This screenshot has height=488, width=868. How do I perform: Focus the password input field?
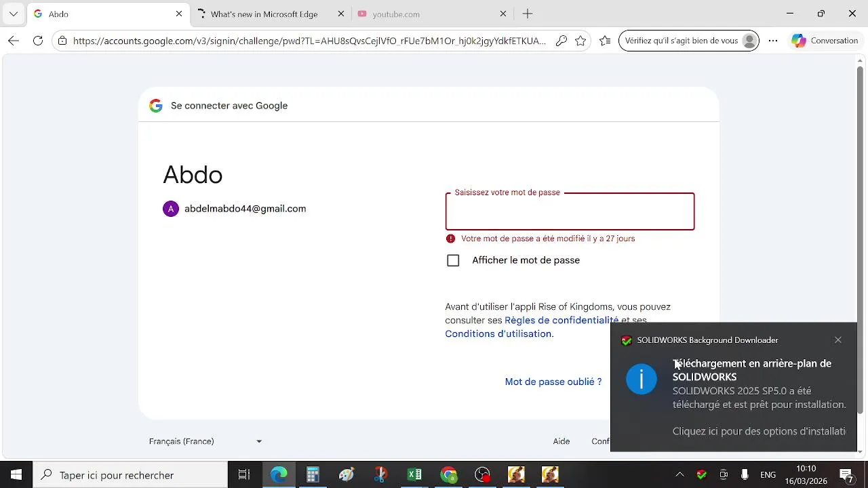tap(570, 211)
